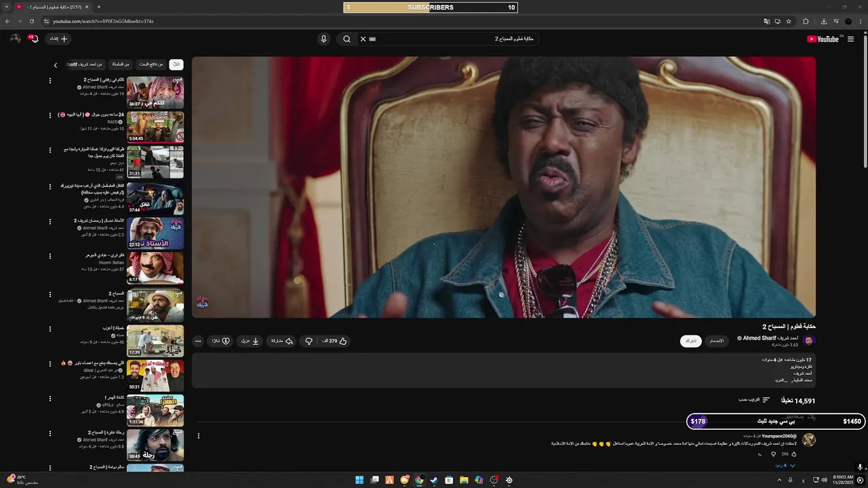Select the 'الكل' filter chip
Screen dimensions: 868x488
point(176,64)
